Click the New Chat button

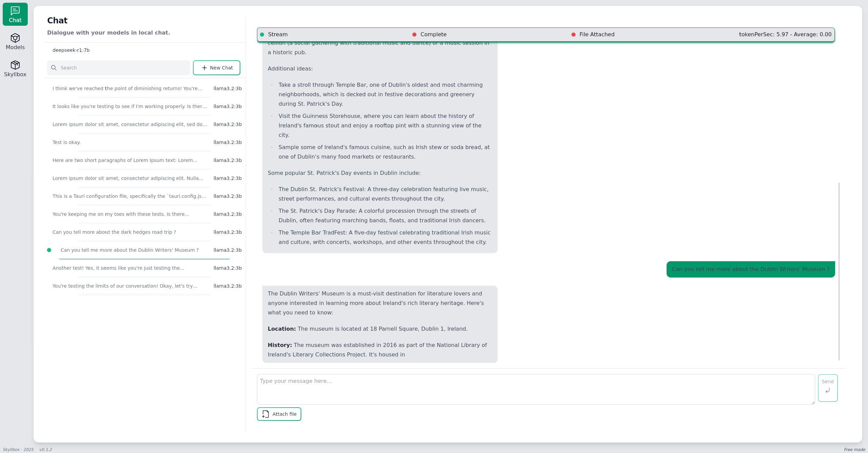pyautogui.click(x=217, y=68)
